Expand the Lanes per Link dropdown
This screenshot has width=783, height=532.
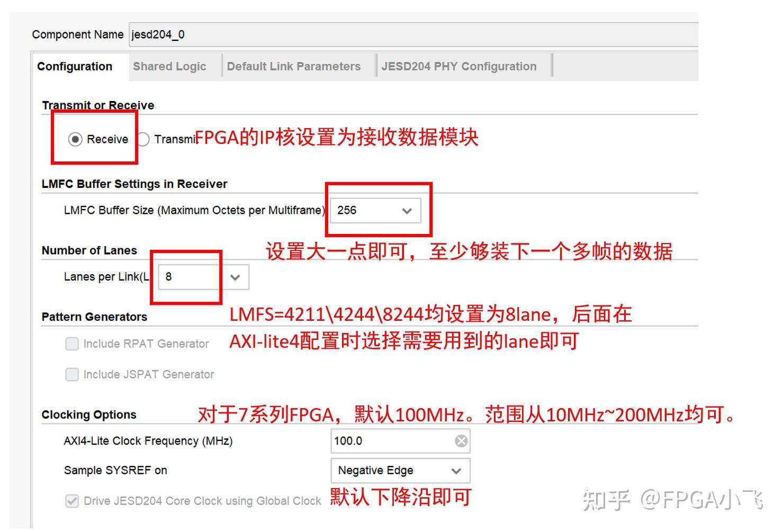pyautogui.click(x=235, y=277)
